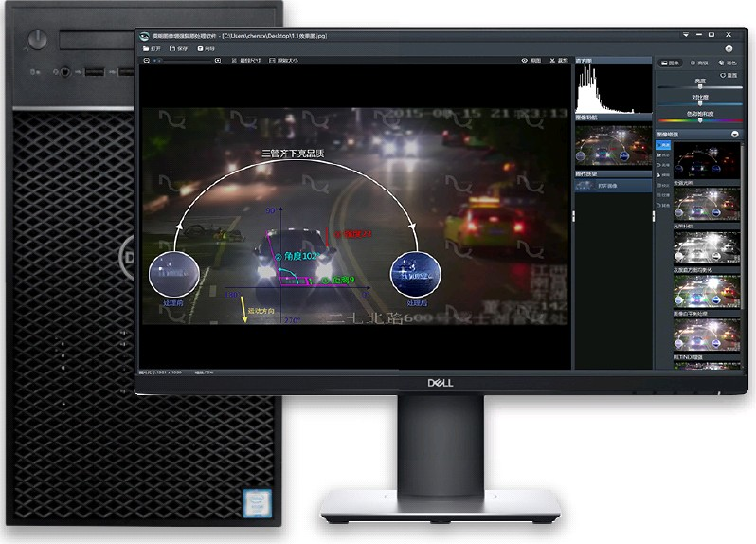Switch to the color adjustment tab
The width and height of the screenshot is (756, 544).
tap(728, 62)
